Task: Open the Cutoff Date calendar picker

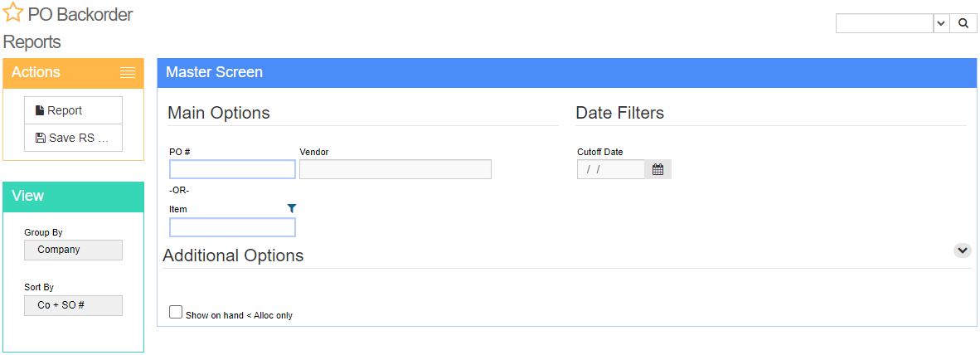Action: click(657, 169)
